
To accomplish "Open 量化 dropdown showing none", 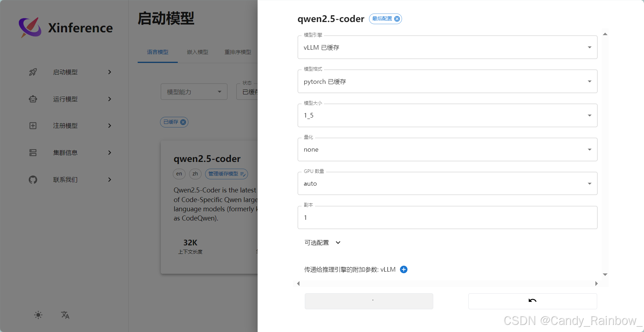I will tap(447, 149).
